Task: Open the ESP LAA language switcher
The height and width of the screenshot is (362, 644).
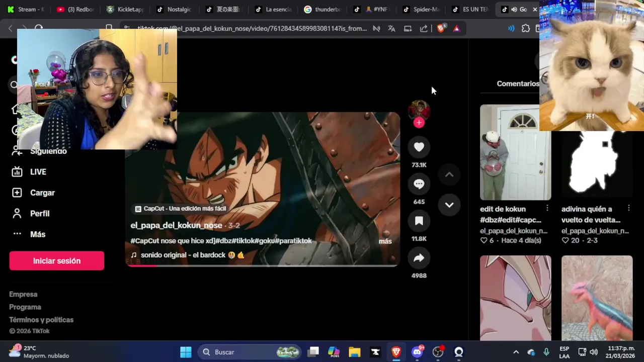Action: 565,352
